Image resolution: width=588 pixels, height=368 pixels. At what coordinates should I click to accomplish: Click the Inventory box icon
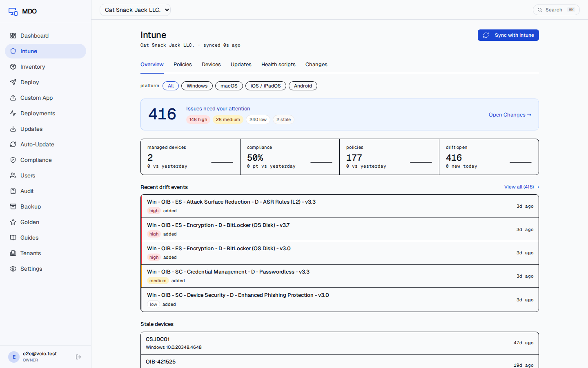click(13, 67)
